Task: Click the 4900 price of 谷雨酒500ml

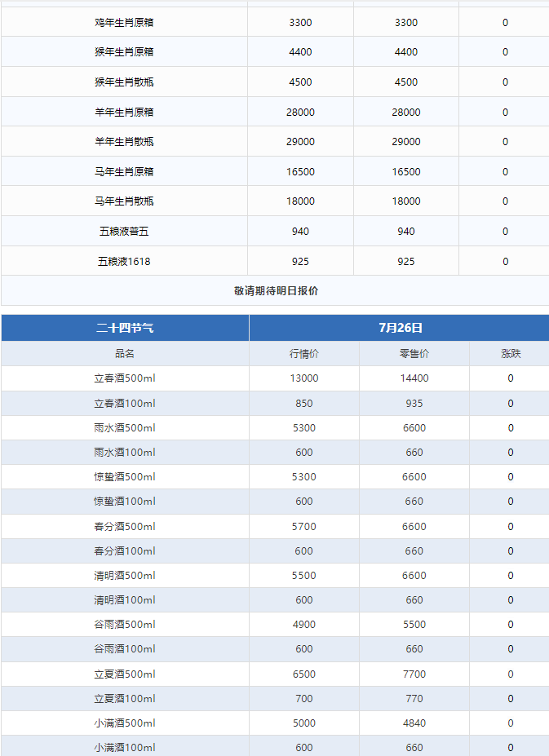Action: (x=304, y=625)
